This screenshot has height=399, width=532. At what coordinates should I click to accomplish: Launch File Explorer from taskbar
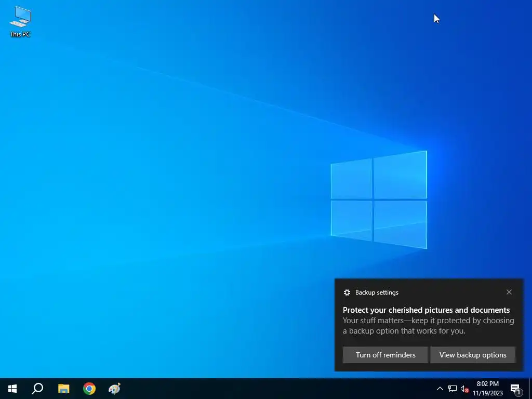[63, 389]
